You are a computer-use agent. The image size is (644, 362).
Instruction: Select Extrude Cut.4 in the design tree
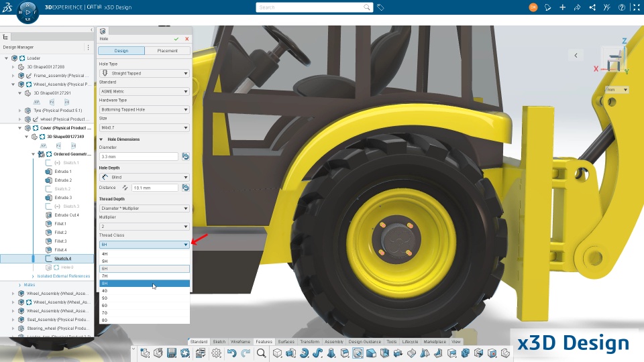tap(66, 215)
